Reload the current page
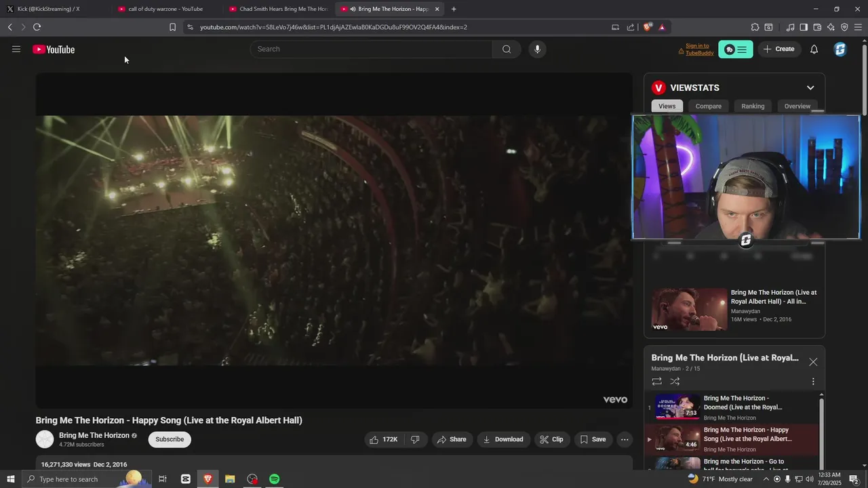The width and height of the screenshot is (868, 488). pyautogui.click(x=37, y=27)
